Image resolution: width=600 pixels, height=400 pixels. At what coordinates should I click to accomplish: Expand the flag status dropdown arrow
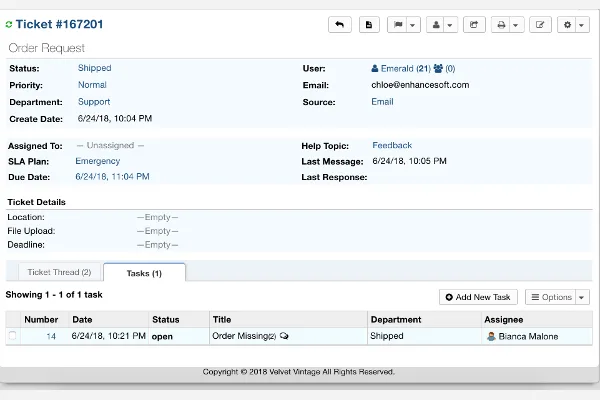[x=413, y=25]
